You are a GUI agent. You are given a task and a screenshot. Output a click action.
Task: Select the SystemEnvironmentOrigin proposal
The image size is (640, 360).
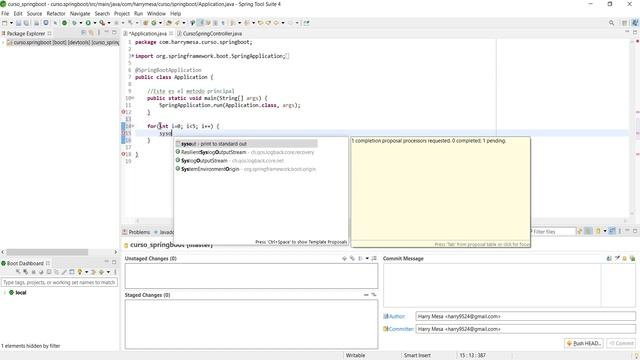pos(246,169)
